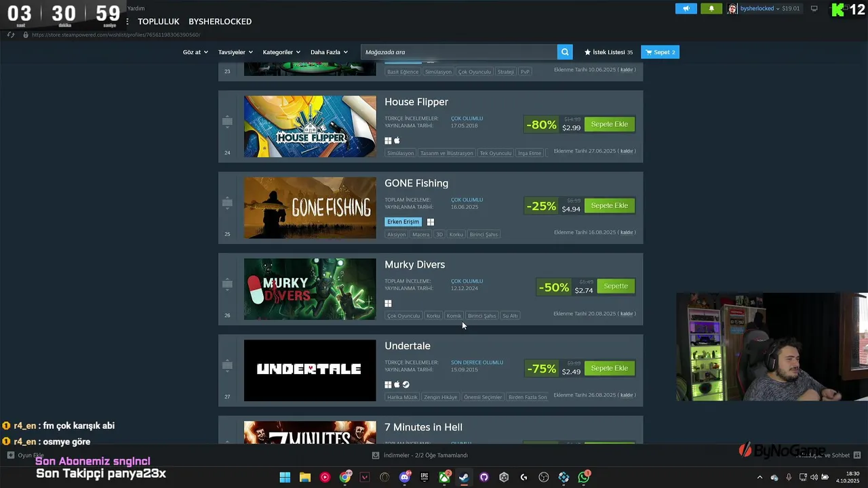Image resolution: width=868 pixels, height=488 pixels.
Task: Click the SteamOS icon under Undertale
Action: coord(406,384)
